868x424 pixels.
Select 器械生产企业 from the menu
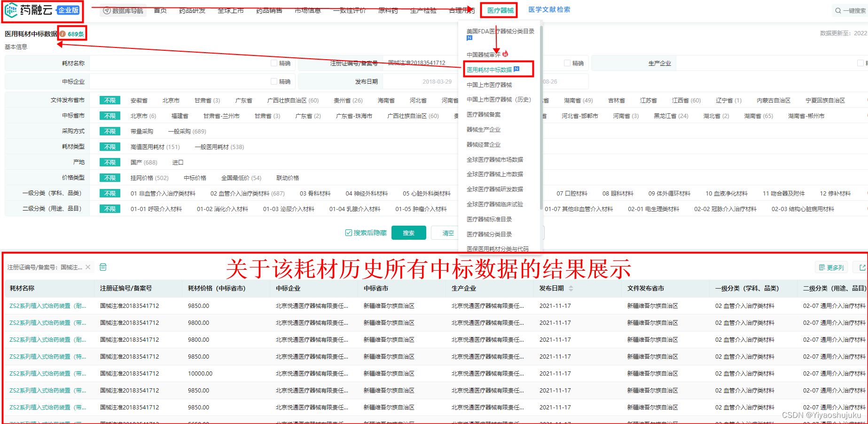[x=484, y=130]
